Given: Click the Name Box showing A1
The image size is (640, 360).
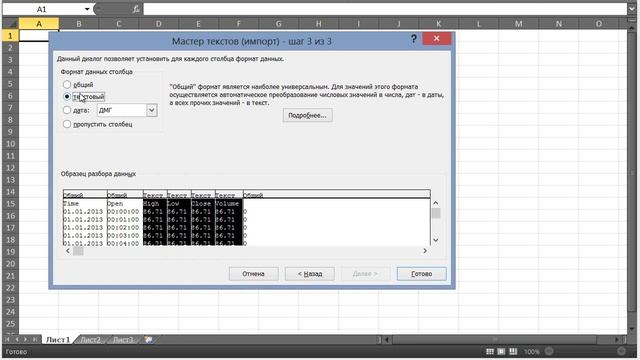Looking at the screenshot, I should pyautogui.click(x=41, y=9).
